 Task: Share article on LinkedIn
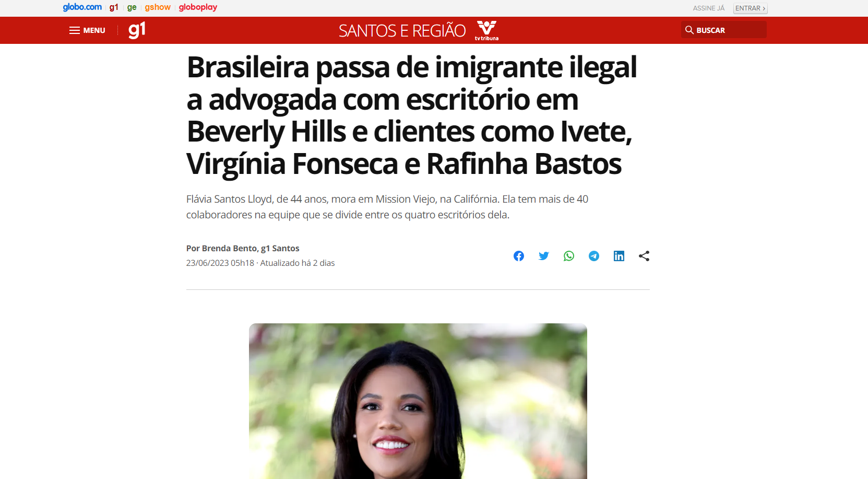tap(619, 256)
